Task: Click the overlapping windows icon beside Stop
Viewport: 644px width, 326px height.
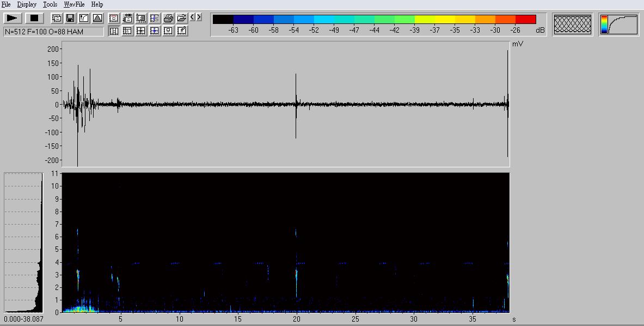Action: [x=57, y=18]
